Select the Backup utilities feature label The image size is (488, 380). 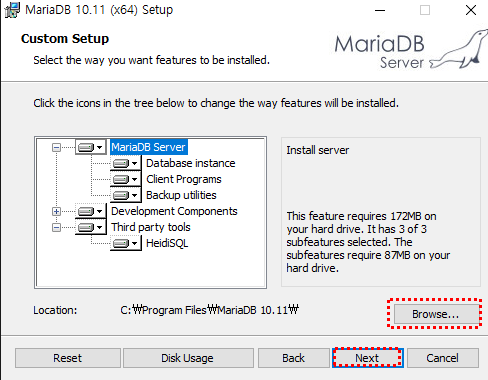coord(181,195)
